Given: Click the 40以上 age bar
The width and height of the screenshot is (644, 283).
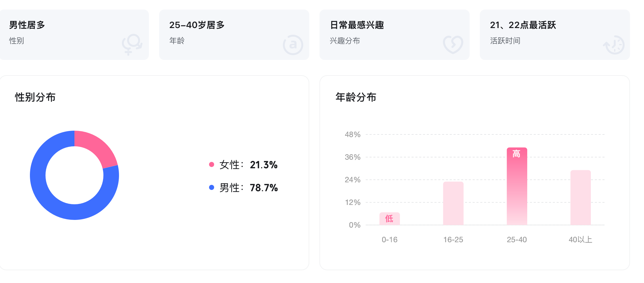Looking at the screenshot, I should (580, 198).
